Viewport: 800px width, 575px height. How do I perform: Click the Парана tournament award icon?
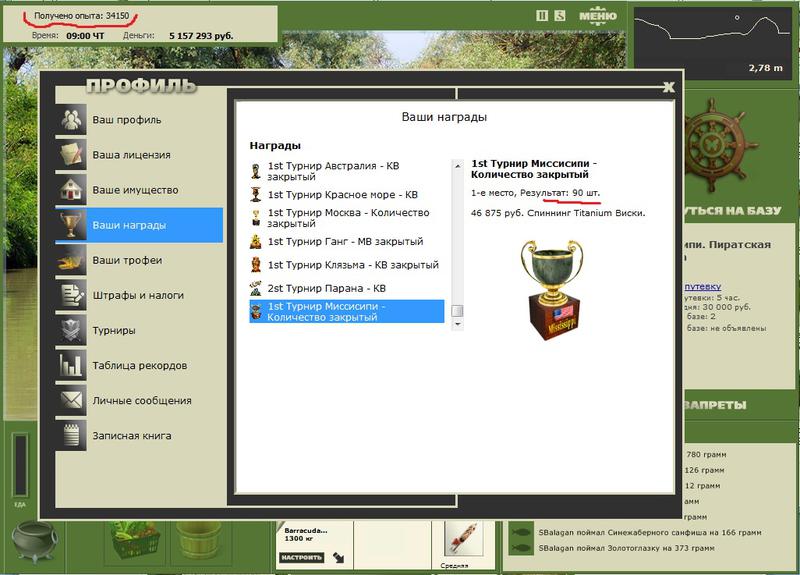coord(256,288)
